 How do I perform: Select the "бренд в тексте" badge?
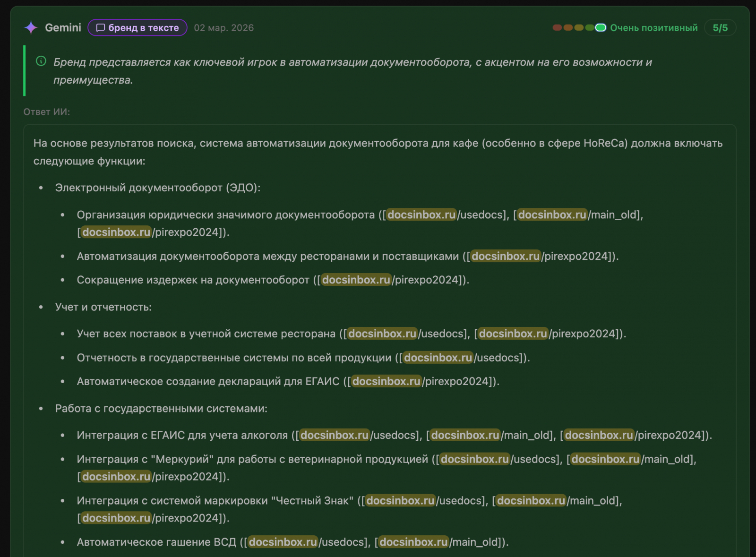point(137,28)
